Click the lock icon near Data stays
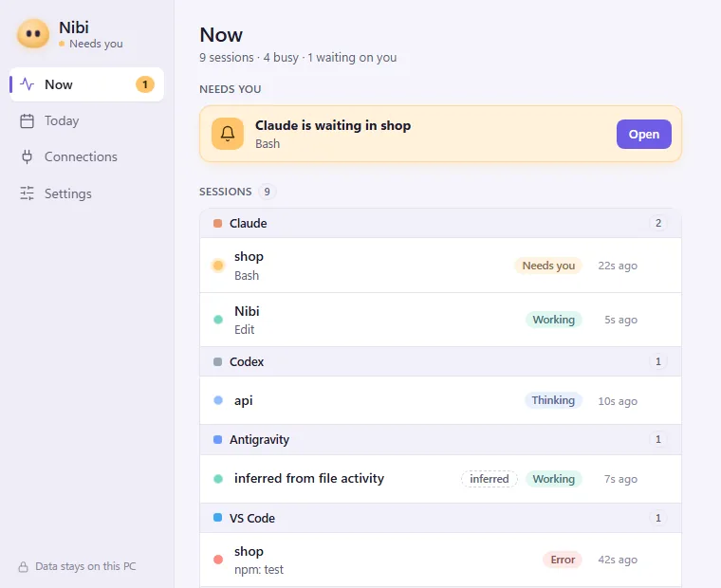Image resolution: width=721 pixels, height=588 pixels. pos(23,567)
